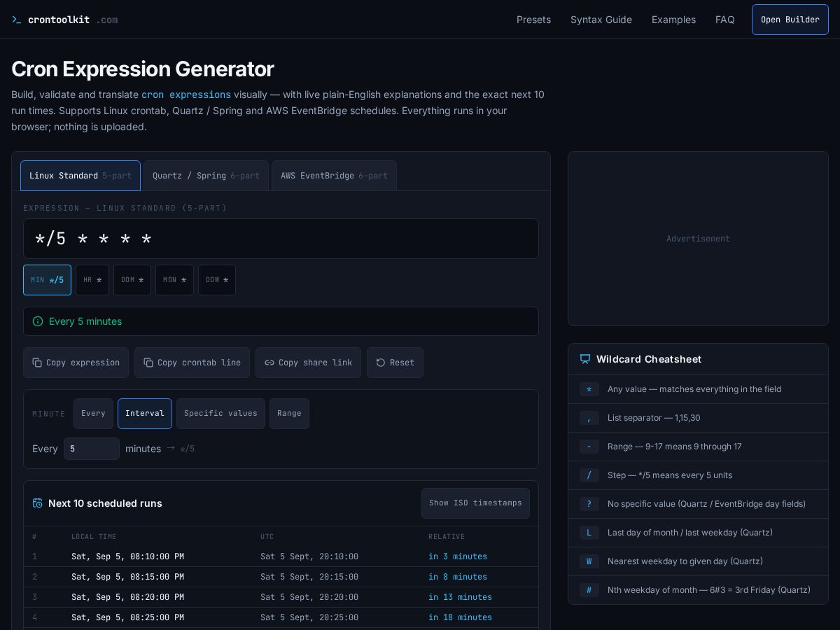Click the Copy expression button
Image resolution: width=840 pixels, height=630 pixels.
point(76,363)
